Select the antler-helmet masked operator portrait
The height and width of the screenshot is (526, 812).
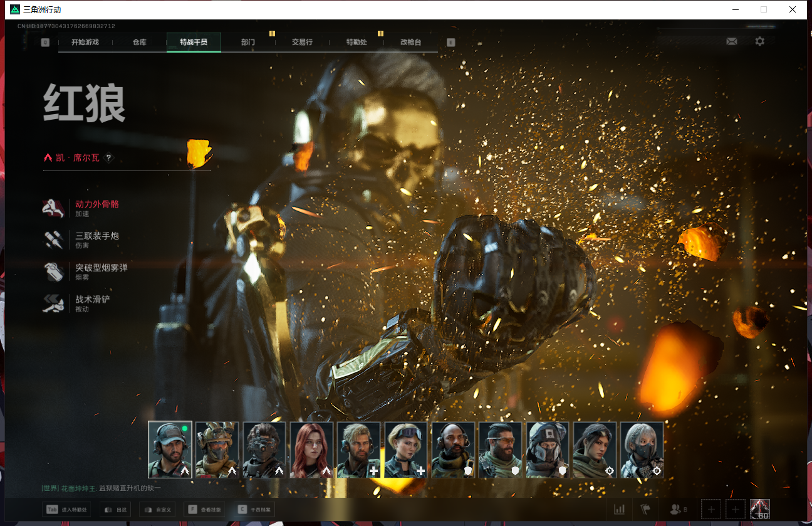(x=217, y=450)
